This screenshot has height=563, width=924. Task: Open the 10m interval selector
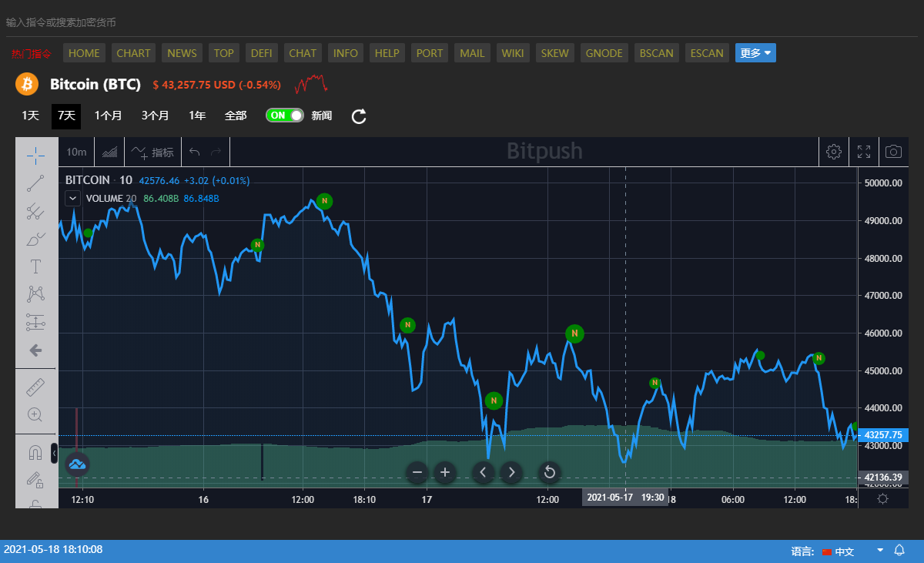(x=76, y=152)
